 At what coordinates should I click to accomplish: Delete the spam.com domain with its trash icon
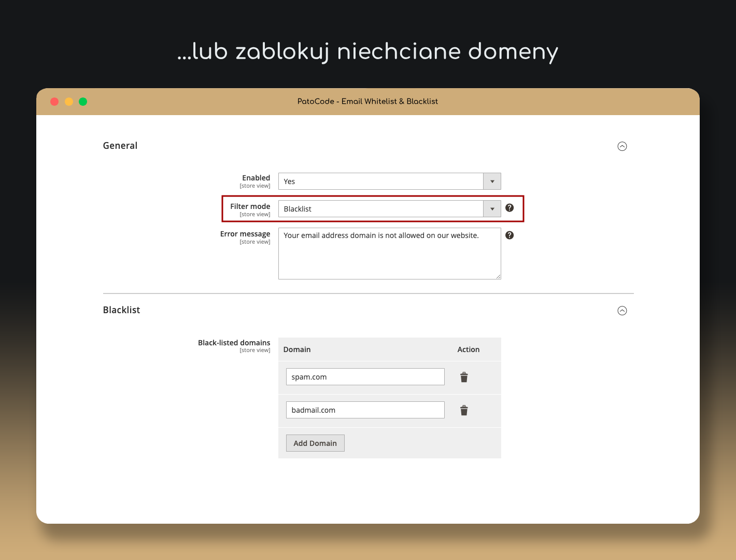click(464, 377)
